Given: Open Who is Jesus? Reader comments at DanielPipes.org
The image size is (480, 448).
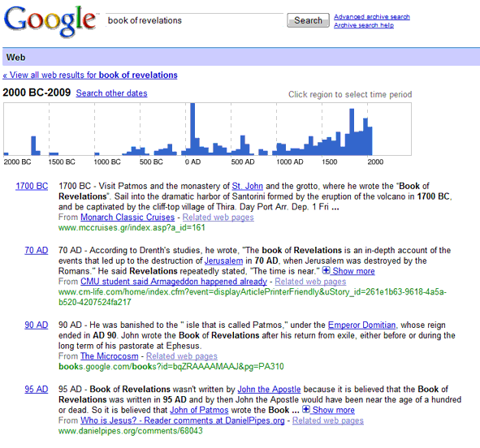Looking at the screenshot, I should point(183,420).
